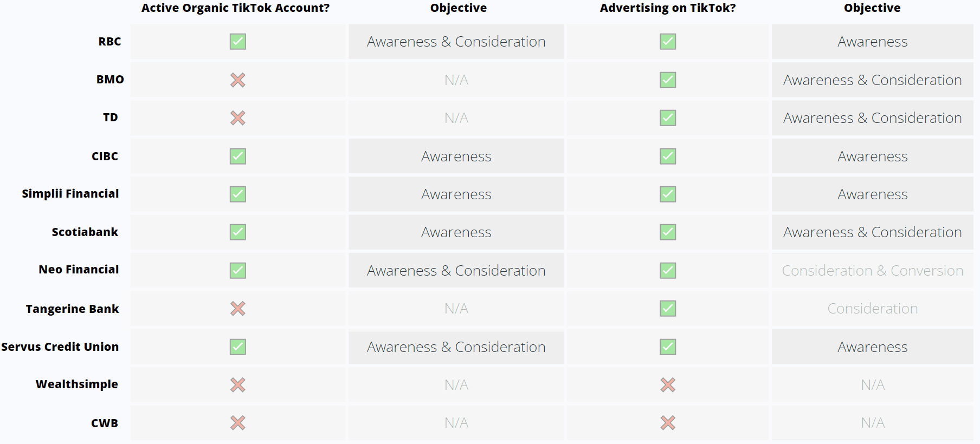This screenshot has height=444, width=980.
Task: Select the 'Active Organic TikTok Account?' column header
Action: [235, 8]
